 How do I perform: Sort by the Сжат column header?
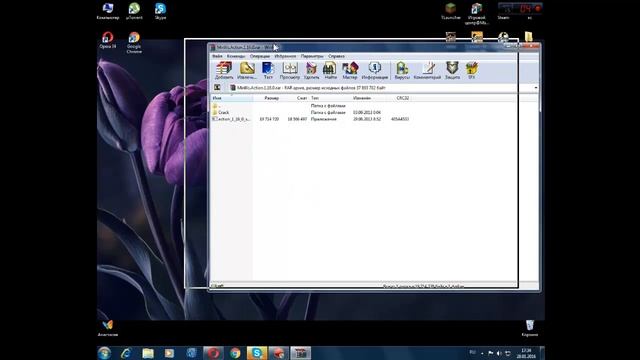click(295, 98)
